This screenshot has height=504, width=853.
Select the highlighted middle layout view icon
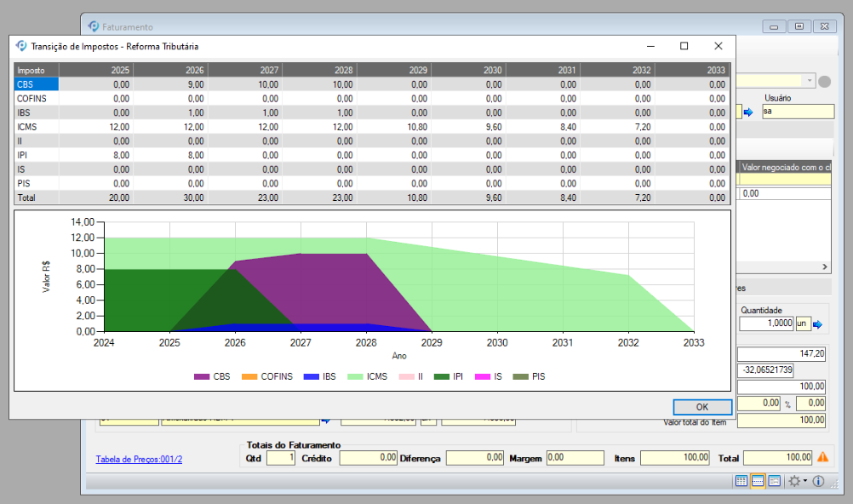[x=759, y=481]
